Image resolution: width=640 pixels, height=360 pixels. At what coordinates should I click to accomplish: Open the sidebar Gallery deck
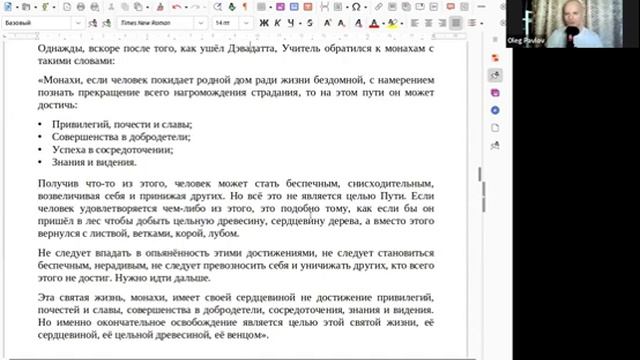point(495,93)
